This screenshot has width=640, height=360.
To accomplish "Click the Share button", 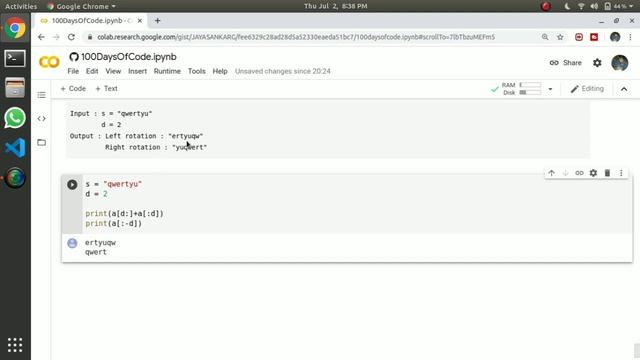I will pyautogui.click(x=565, y=63).
